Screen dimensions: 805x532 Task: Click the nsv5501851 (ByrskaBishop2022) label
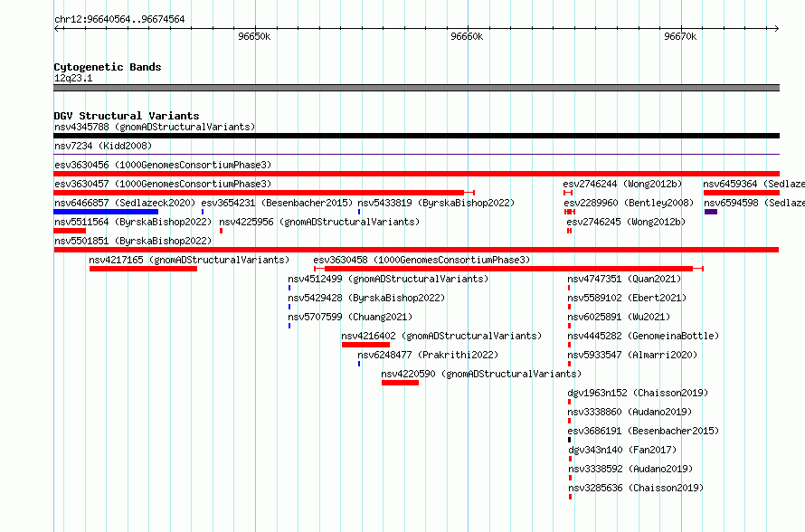click(x=133, y=241)
